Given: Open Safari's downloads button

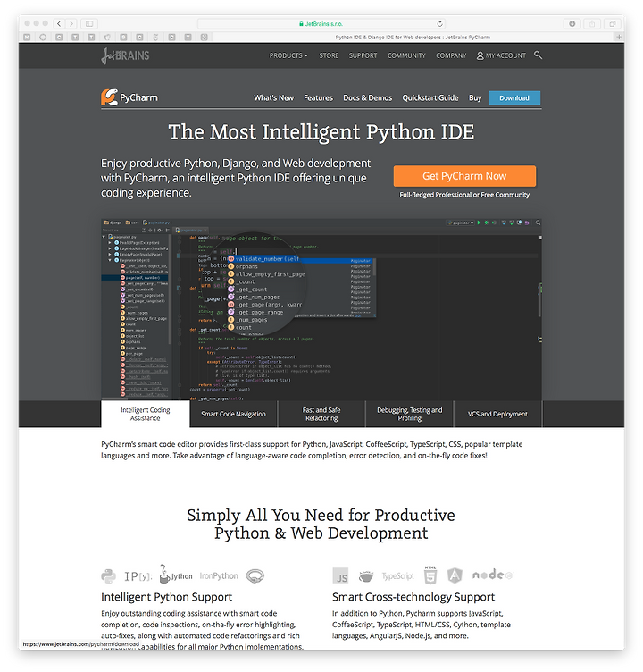Looking at the screenshot, I should (572, 23).
